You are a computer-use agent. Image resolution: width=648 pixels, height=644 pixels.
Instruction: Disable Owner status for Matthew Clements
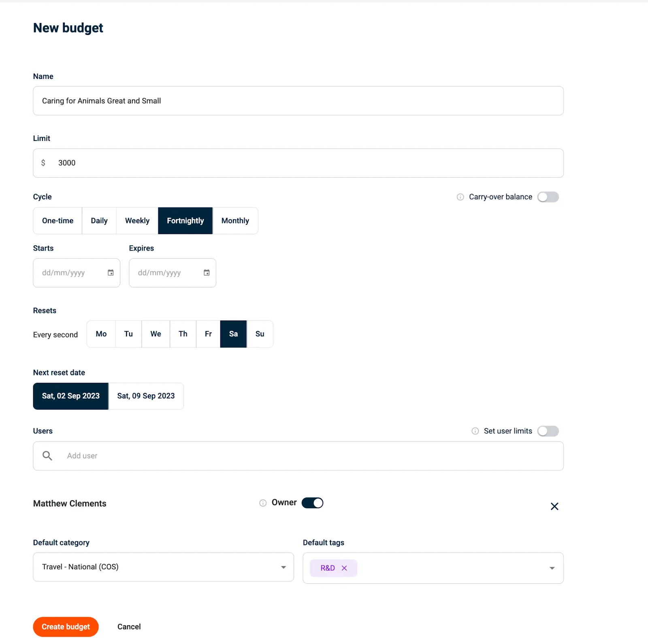point(312,502)
